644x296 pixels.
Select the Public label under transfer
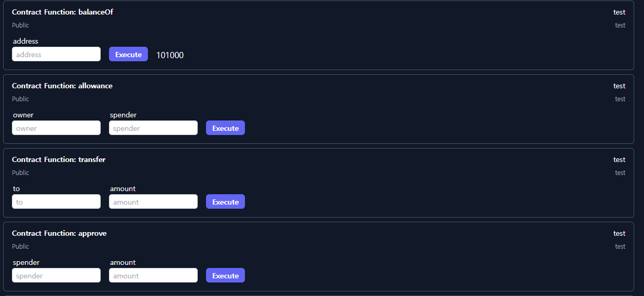click(21, 172)
